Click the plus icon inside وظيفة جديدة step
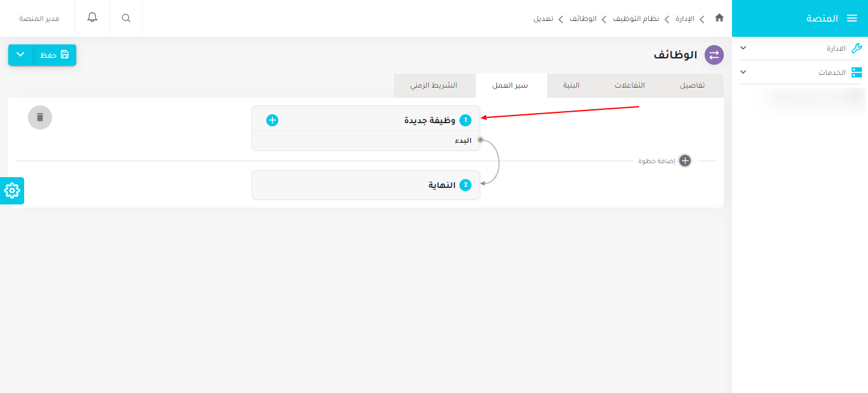 pos(272,119)
